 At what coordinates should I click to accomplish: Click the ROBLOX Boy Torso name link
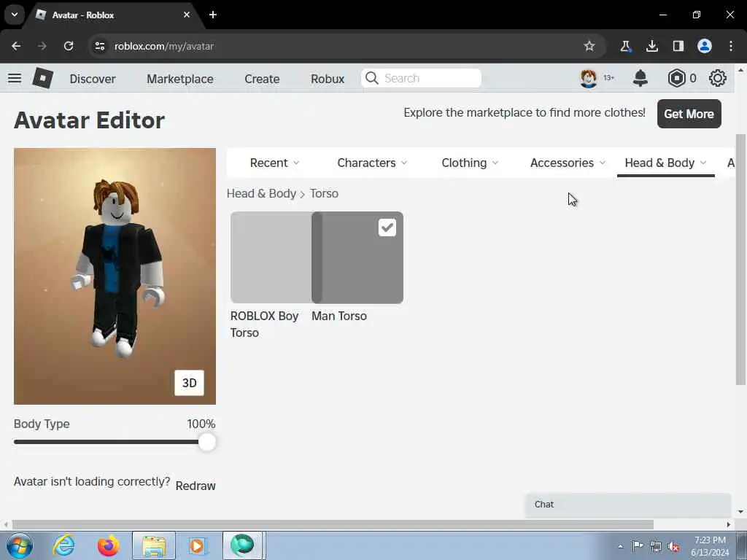(x=264, y=324)
